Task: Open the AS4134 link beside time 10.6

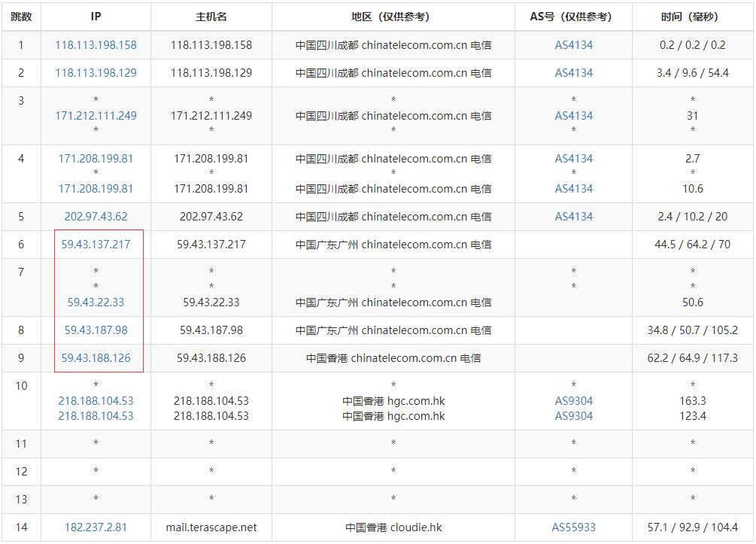Action: point(574,189)
